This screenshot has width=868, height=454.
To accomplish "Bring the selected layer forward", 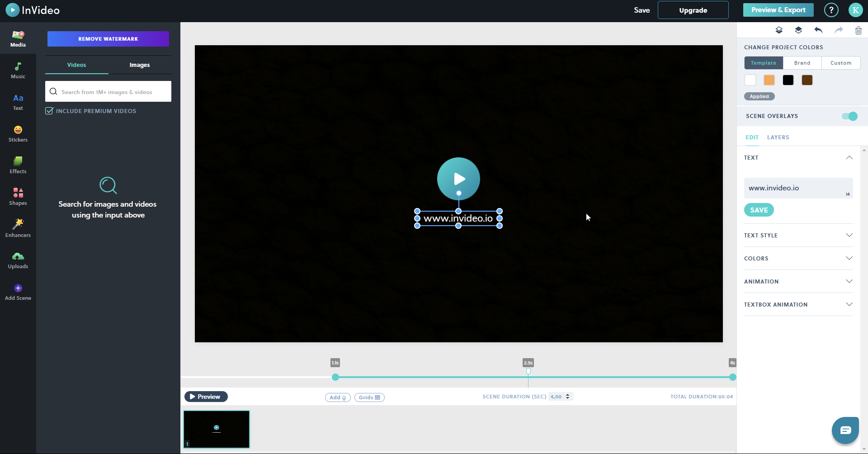I will coord(798,30).
